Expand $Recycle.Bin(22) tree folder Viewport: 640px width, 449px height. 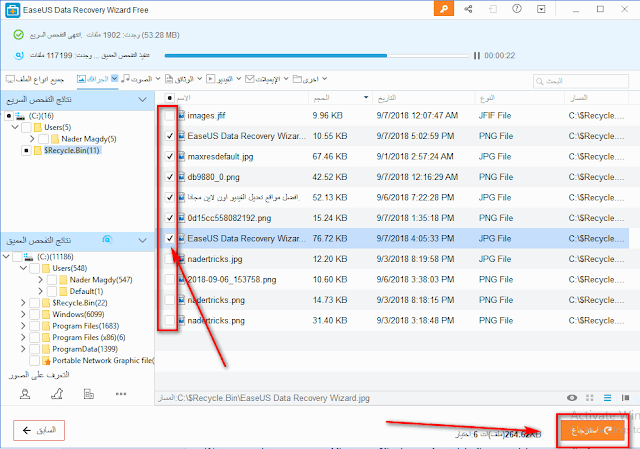[23, 303]
